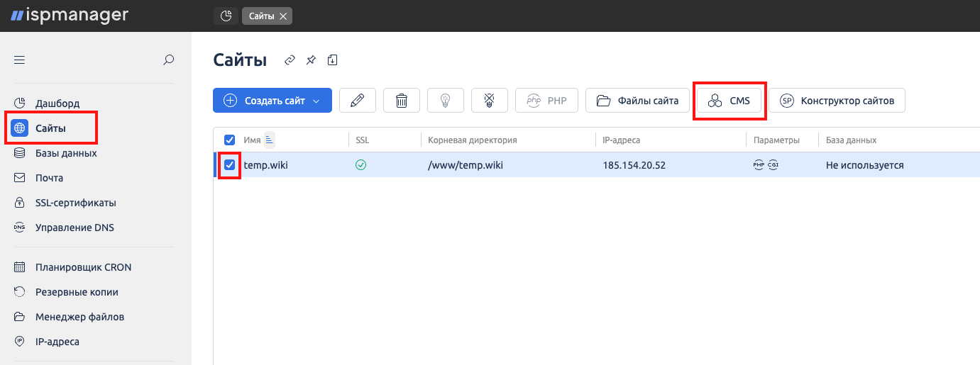Click the PHP parameter icon in row

click(759, 165)
